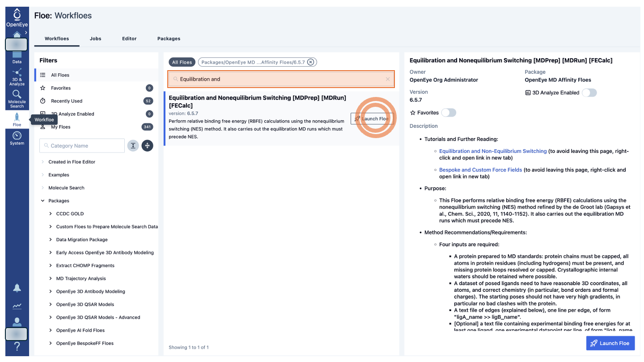Remove the package filter chip
The height and width of the screenshot is (362, 644).
311,62
